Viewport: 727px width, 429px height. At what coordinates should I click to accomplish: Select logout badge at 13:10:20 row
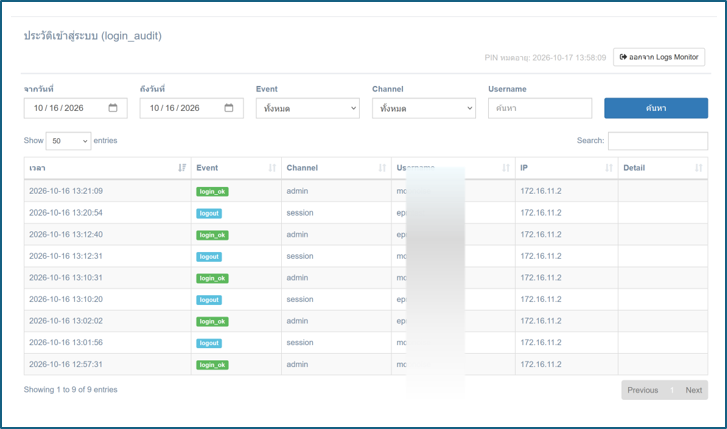tap(209, 300)
